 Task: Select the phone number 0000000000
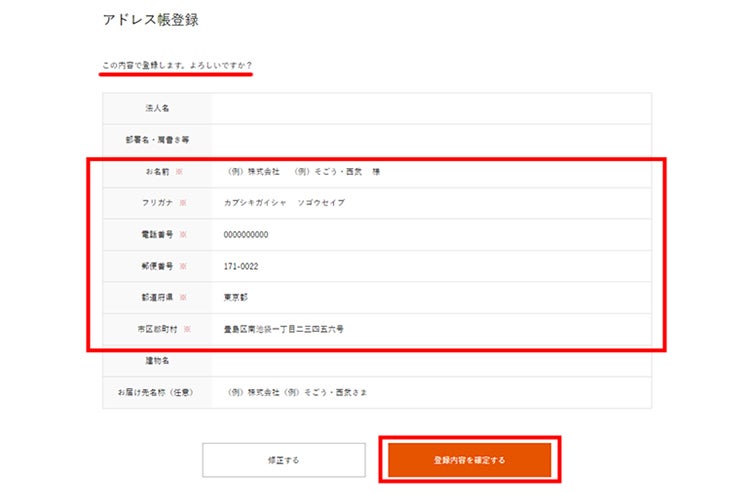[x=246, y=234]
